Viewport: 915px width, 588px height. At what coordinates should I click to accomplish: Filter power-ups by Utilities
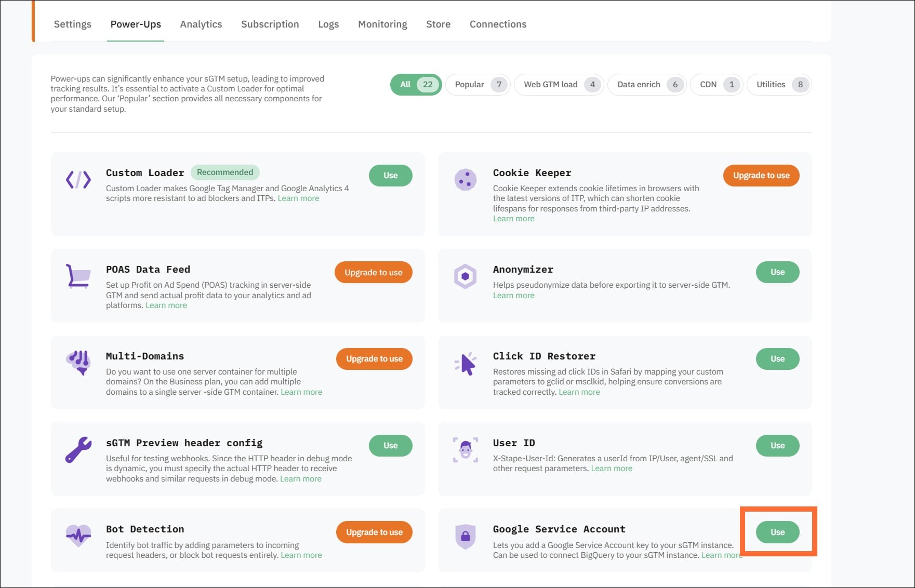point(779,85)
